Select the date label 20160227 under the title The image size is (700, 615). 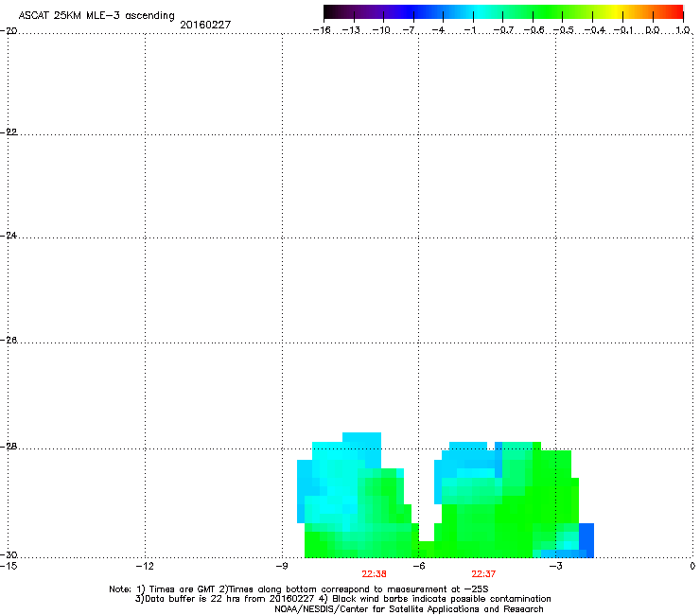[x=205, y=25]
